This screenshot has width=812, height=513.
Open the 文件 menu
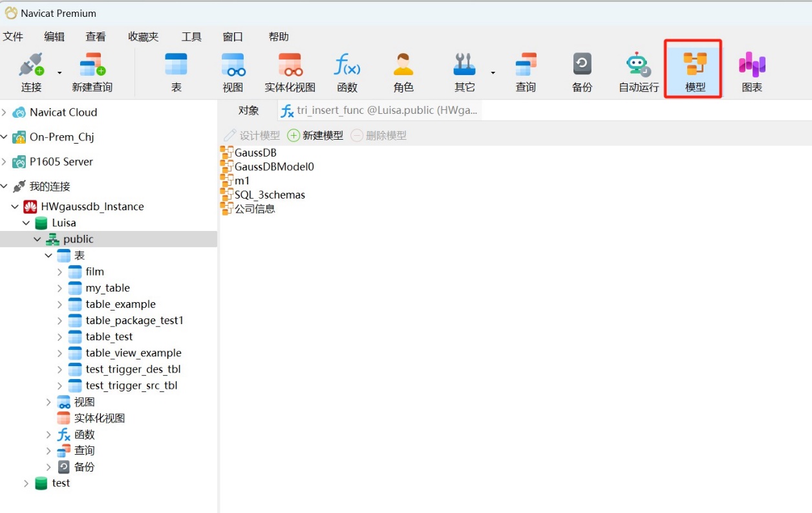point(13,37)
